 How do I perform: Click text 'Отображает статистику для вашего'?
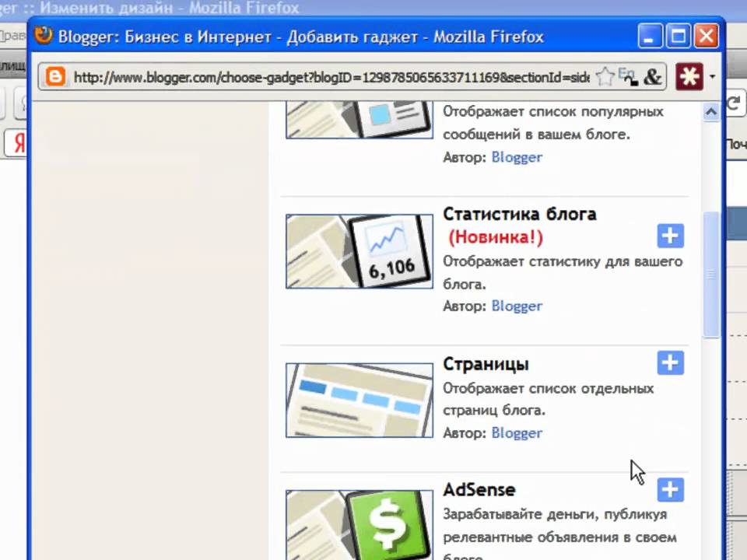[x=563, y=261]
